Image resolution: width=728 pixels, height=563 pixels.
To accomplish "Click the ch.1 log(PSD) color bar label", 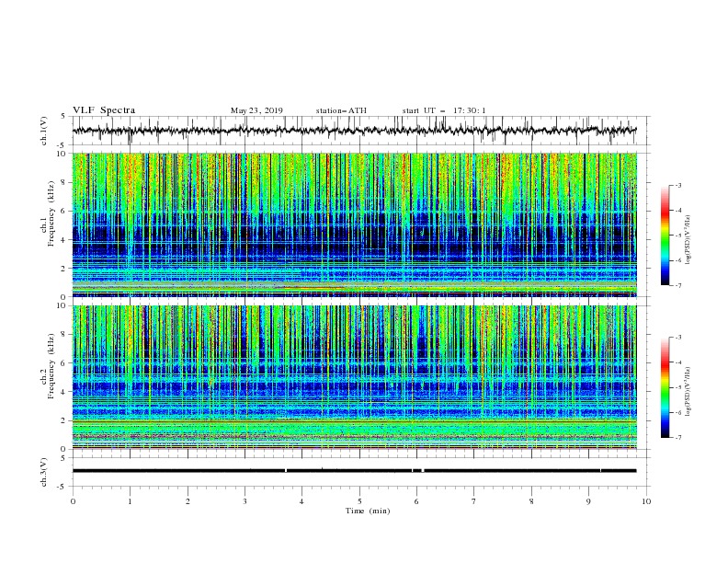I will pyautogui.click(x=688, y=240).
